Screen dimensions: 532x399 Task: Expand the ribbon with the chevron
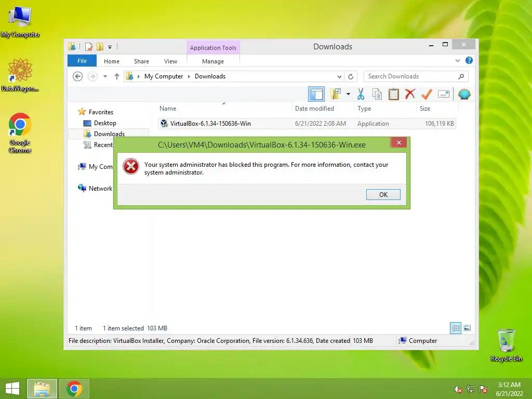pyautogui.click(x=457, y=60)
